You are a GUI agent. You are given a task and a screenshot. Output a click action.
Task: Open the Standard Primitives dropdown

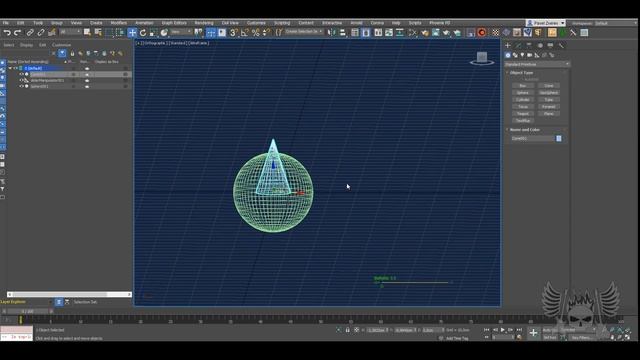pyautogui.click(x=537, y=64)
